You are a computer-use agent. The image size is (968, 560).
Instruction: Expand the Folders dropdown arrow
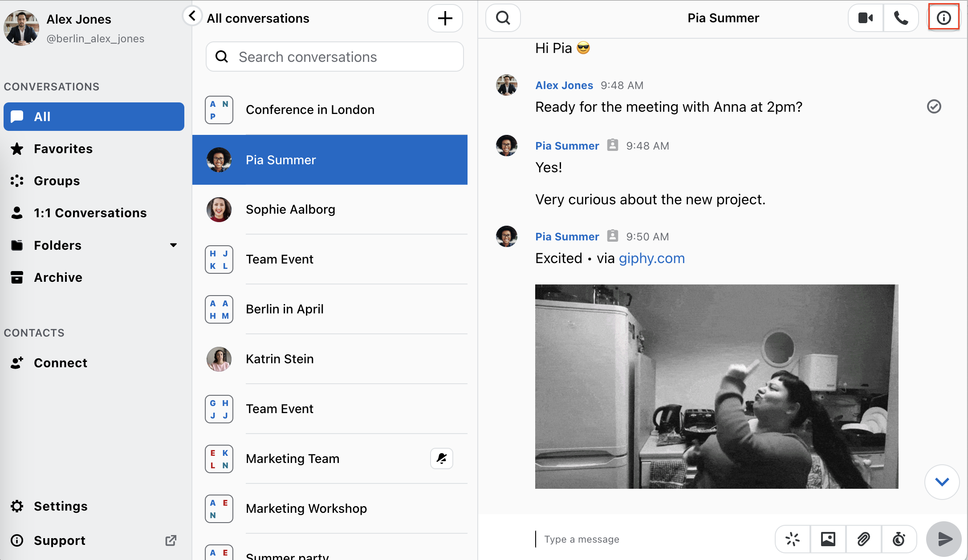click(x=174, y=245)
